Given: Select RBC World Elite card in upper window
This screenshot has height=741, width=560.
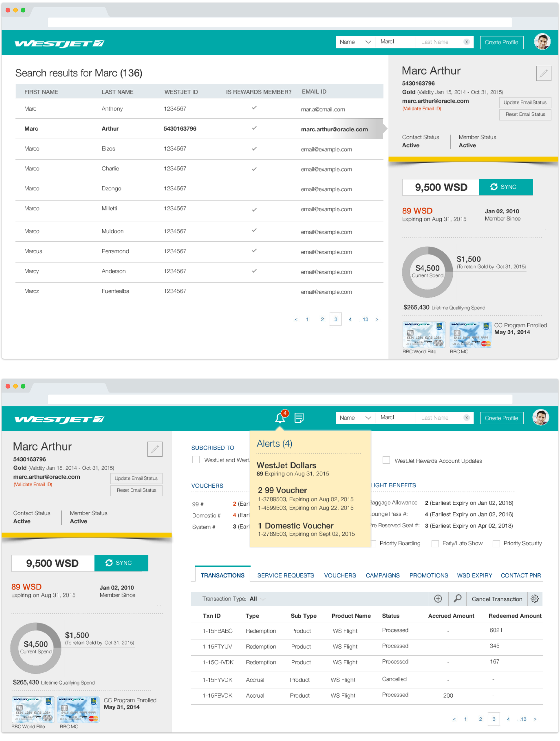Looking at the screenshot, I should pyautogui.click(x=424, y=335).
